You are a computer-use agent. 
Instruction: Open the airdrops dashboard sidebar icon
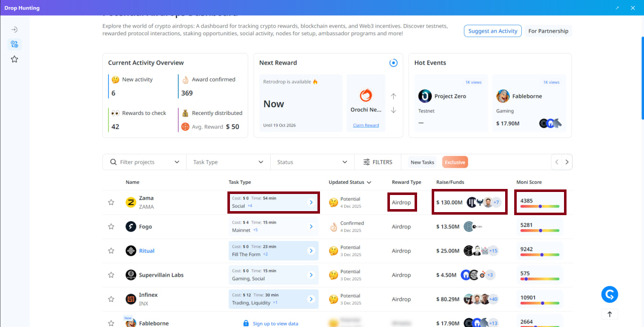tap(15, 44)
